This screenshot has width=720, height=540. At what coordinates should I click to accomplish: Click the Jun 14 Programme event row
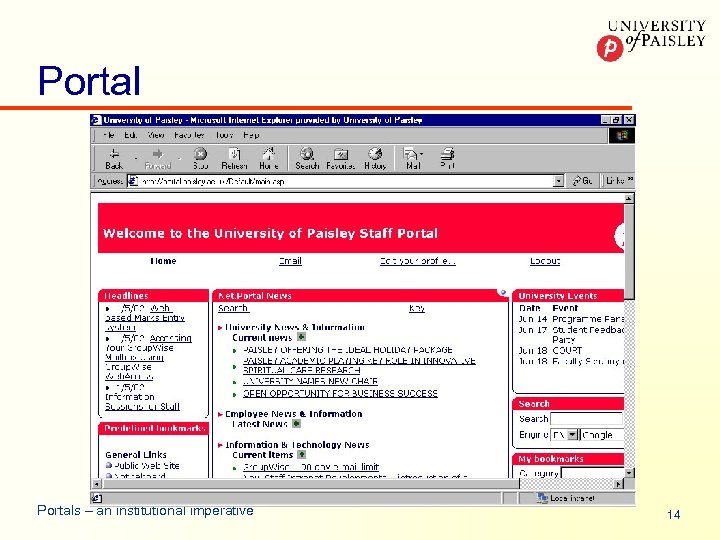pos(571,319)
